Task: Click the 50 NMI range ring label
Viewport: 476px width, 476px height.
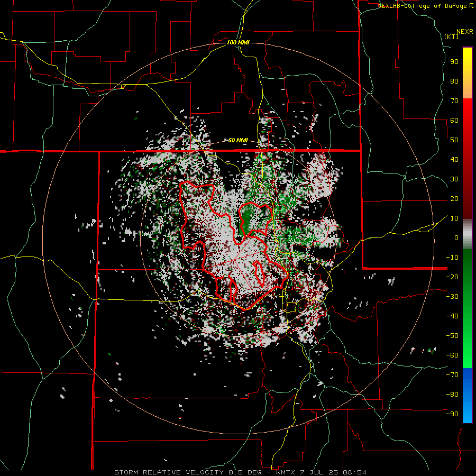Action: coord(238,140)
